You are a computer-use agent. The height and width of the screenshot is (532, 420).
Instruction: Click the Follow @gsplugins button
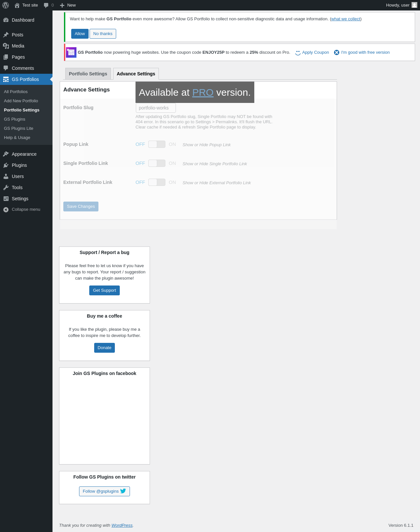(104, 491)
